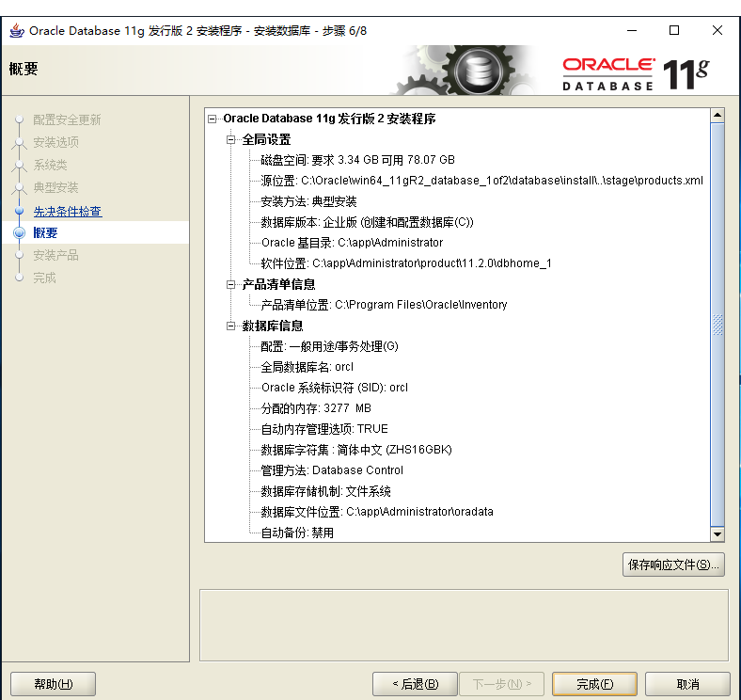This screenshot has width=741, height=700.
Task: Select the 软件位置 dbhome_1 row
Action: pyautogui.click(x=406, y=263)
